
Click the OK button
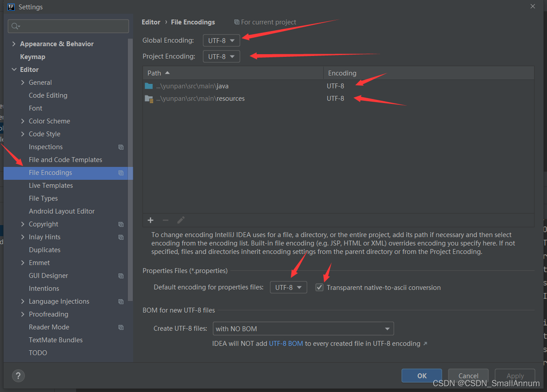pos(422,376)
